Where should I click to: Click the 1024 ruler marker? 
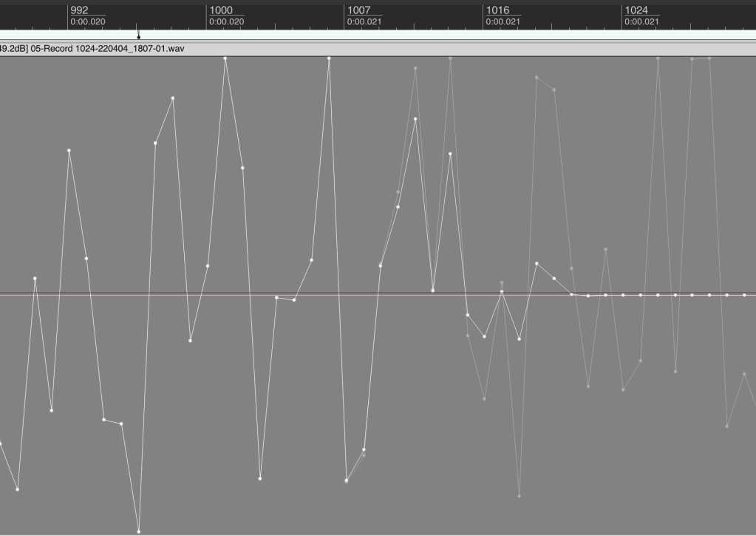[x=636, y=10]
